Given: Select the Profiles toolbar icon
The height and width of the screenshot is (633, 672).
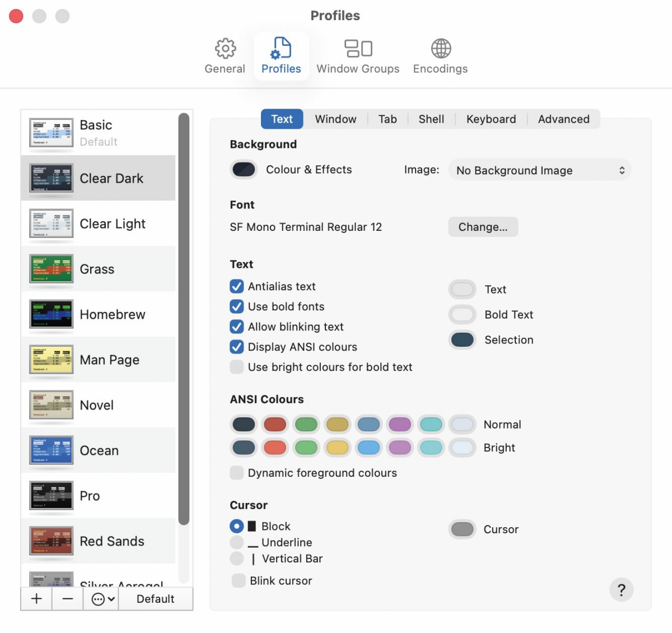Looking at the screenshot, I should pos(281,57).
